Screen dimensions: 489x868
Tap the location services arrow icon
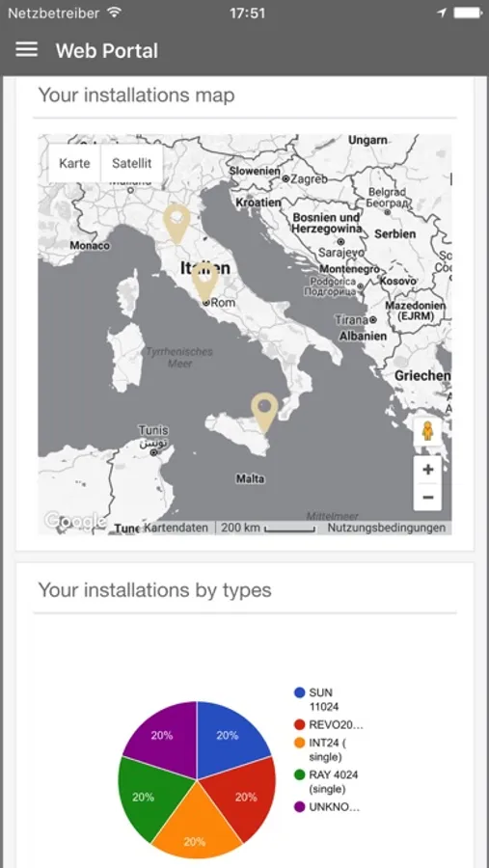442,13
